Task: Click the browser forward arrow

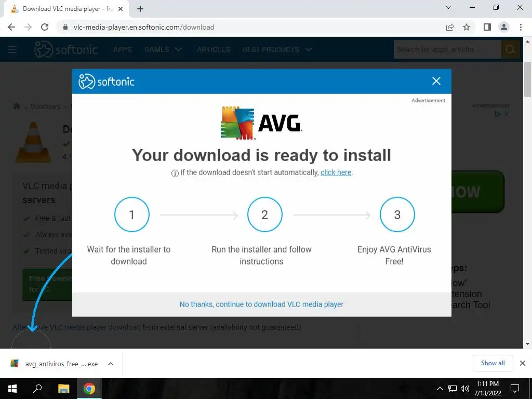Action: [28, 27]
